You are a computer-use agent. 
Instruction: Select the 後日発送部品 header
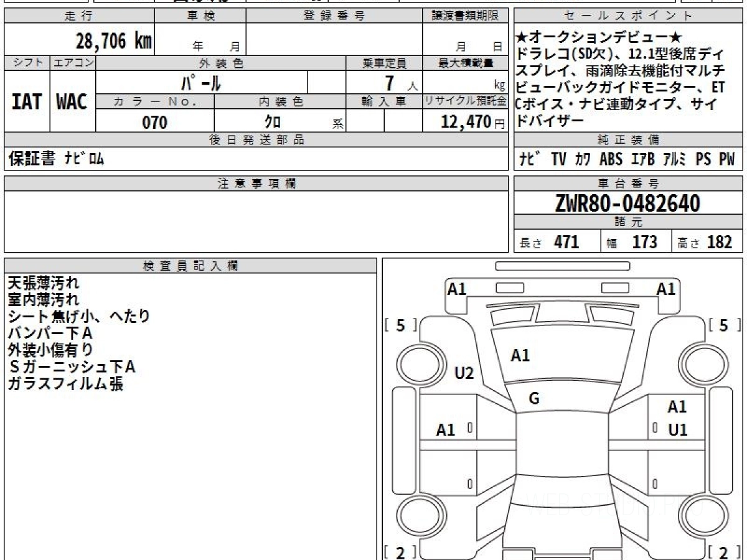point(256,140)
